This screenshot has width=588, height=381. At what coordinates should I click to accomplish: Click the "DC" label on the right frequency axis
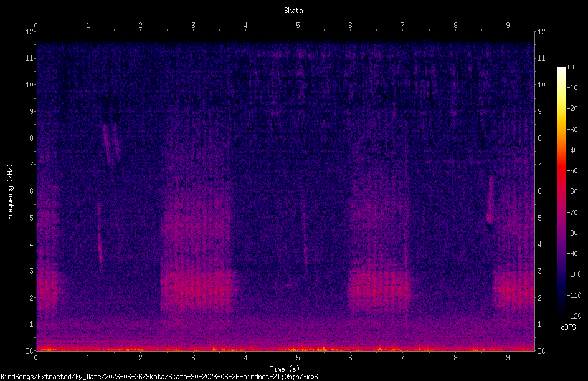(541, 351)
